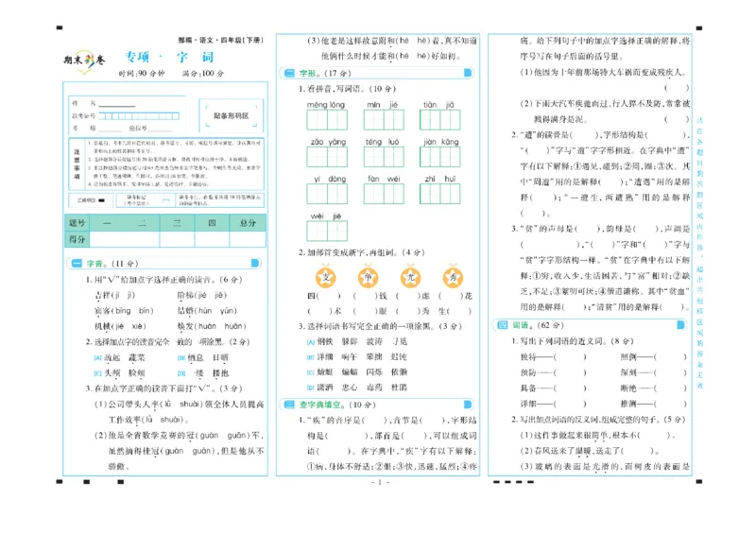Screen dimensions: 756x535
Task: Click the 准考证号 number boxes
Action: (x=139, y=115)
